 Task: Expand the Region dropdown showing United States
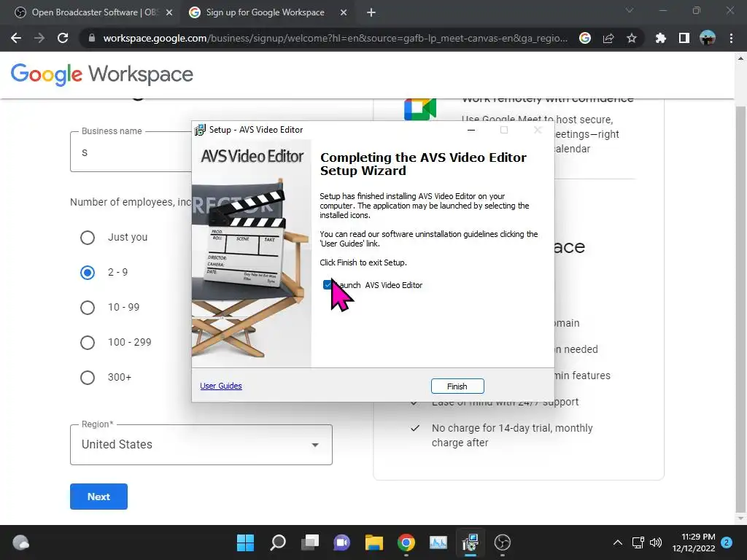(201, 445)
